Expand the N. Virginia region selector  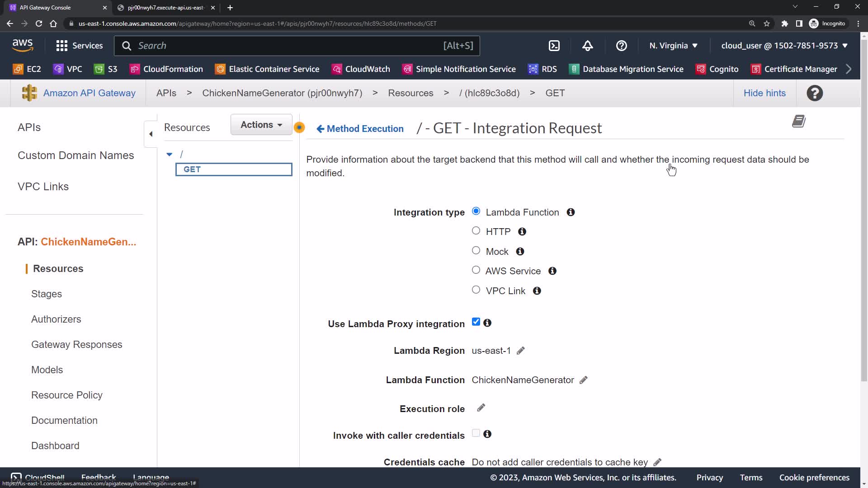point(673,46)
